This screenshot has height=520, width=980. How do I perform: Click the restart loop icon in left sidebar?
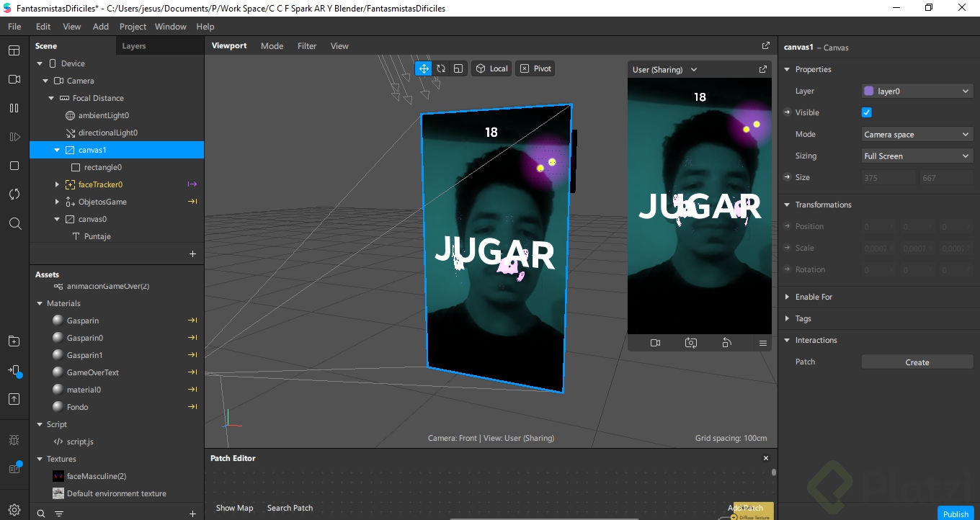click(x=14, y=194)
